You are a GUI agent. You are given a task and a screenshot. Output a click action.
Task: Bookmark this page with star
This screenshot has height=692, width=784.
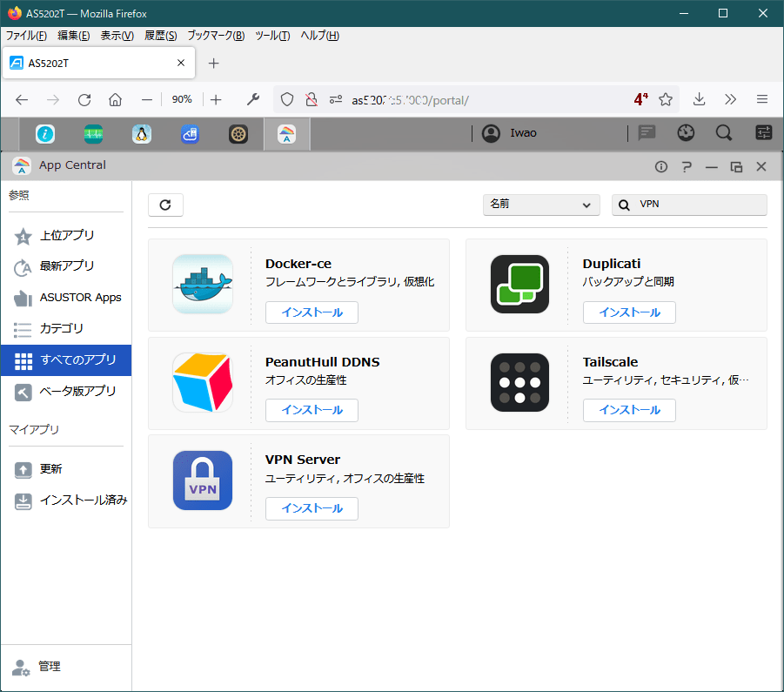pos(665,100)
